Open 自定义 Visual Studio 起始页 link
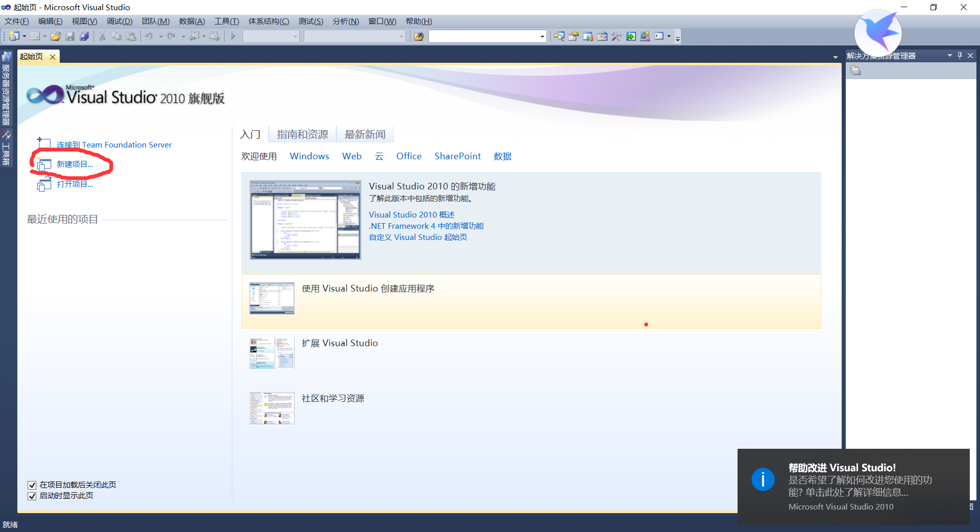980x532 pixels. [418, 237]
